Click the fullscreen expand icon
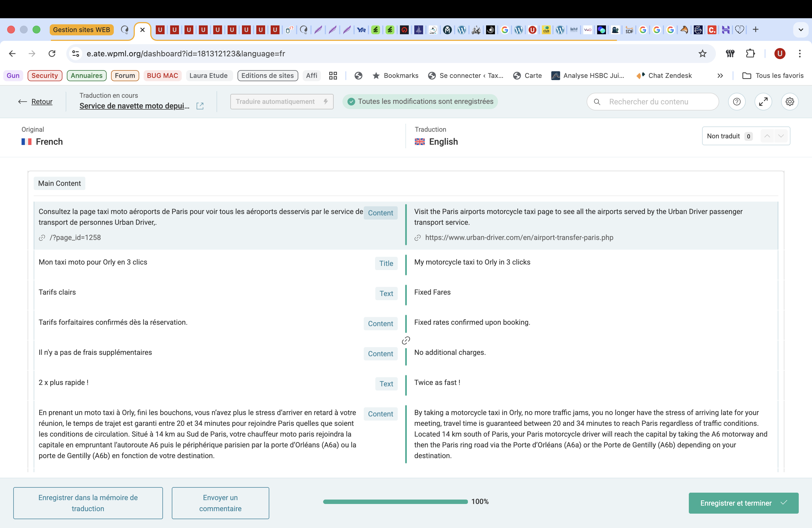 763,102
